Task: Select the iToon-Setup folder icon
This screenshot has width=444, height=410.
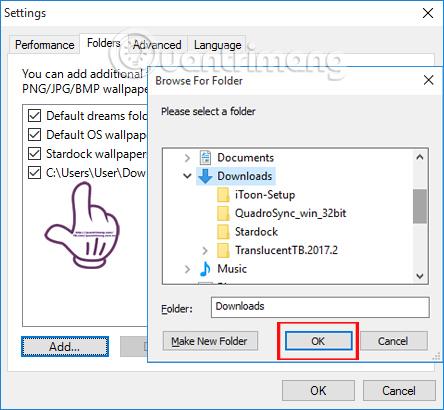Action: tap(223, 195)
